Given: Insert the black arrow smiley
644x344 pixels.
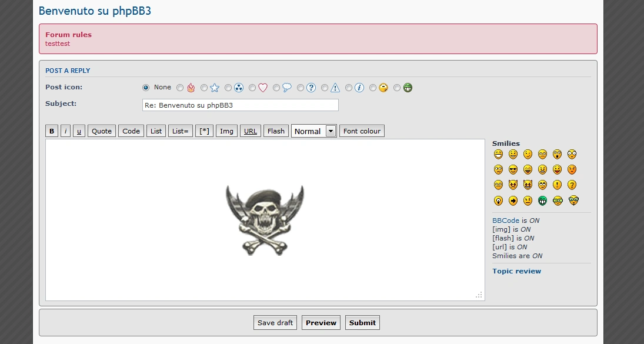Looking at the screenshot, I should pos(513,201).
